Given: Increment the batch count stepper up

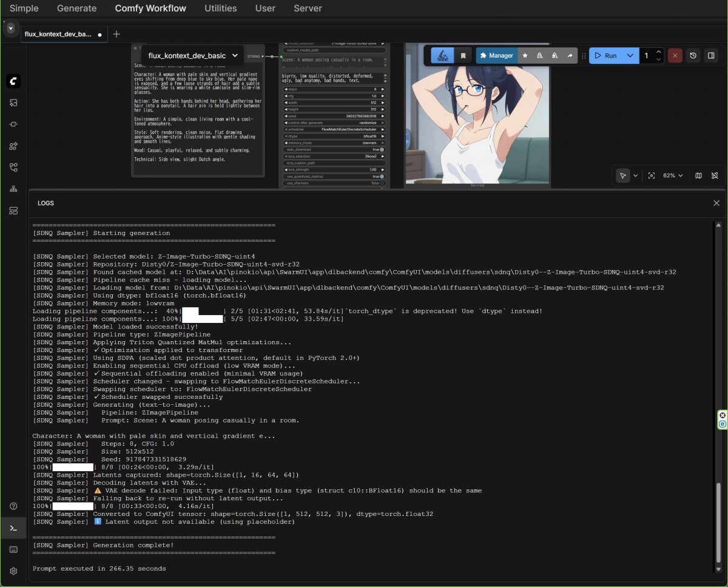Looking at the screenshot, I should point(659,52).
